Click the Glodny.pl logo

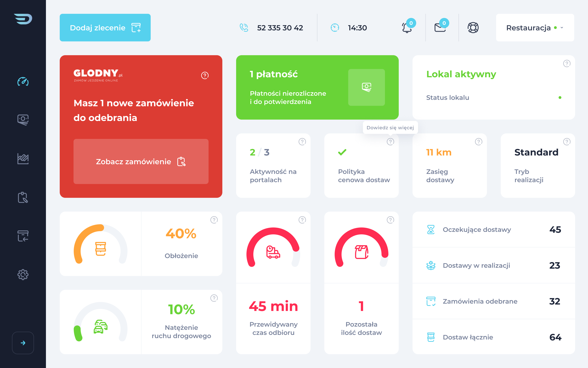[x=98, y=75]
